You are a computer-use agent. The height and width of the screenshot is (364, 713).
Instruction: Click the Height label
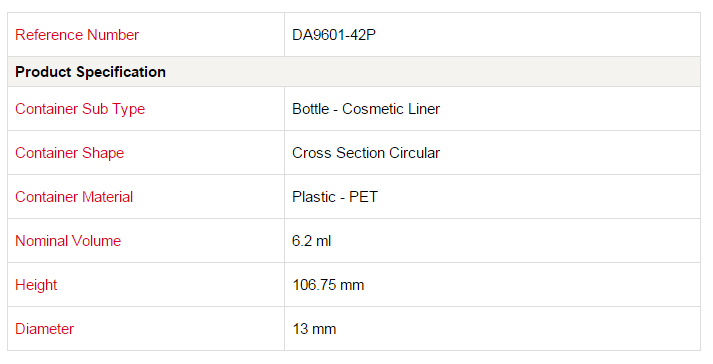[x=36, y=285]
